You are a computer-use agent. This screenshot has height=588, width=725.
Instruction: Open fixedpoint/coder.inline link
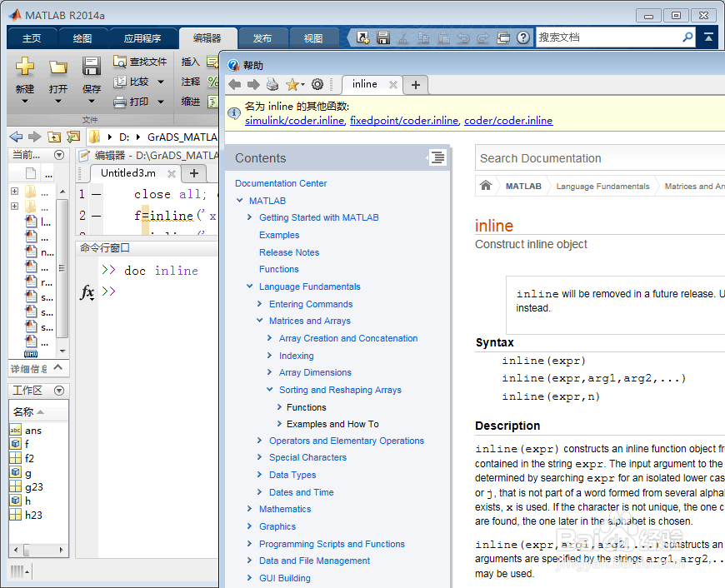point(403,121)
